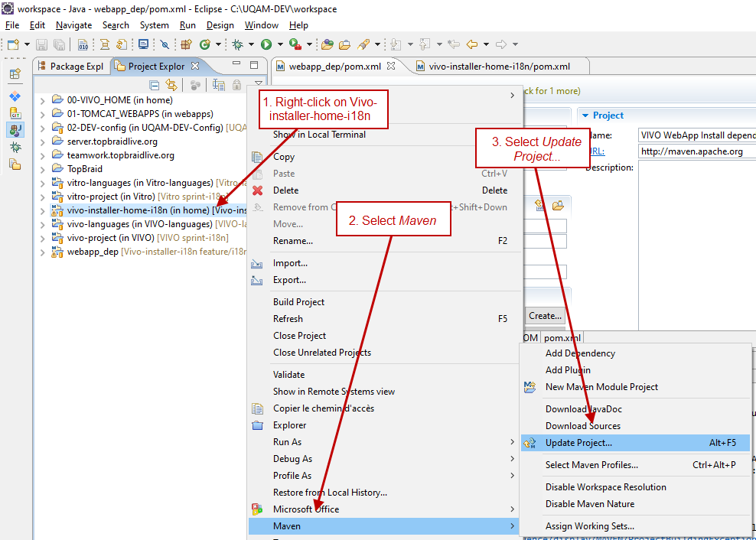Click the Save All toolbar icon
Screen dimensions: 756x540
click(x=59, y=44)
